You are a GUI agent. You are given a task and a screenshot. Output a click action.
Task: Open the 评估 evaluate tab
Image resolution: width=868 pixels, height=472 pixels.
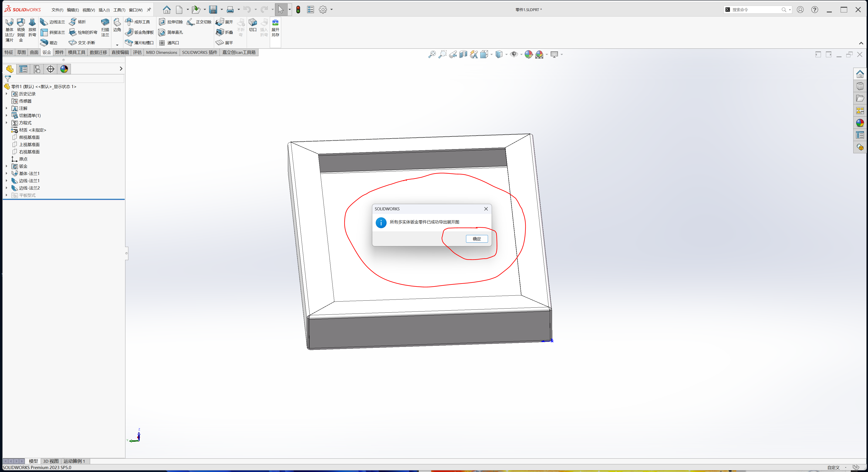(x=137, y=52)
